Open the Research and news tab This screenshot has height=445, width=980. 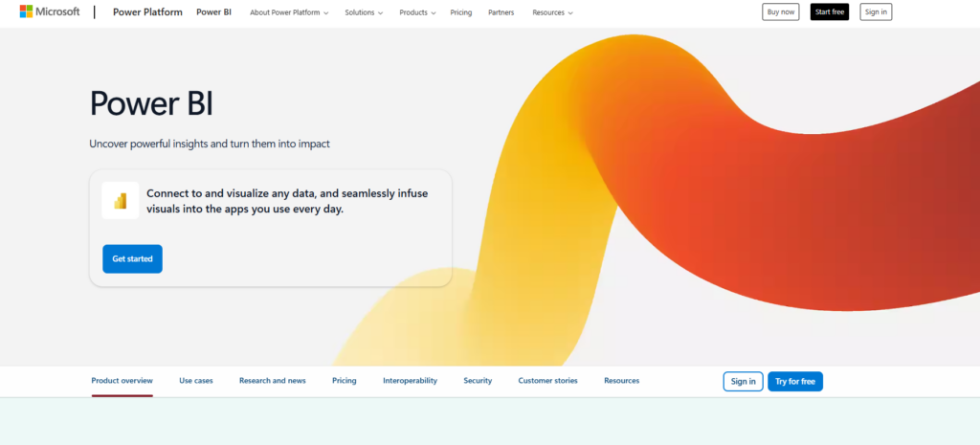pyautogui.click(x=273, y=381)
